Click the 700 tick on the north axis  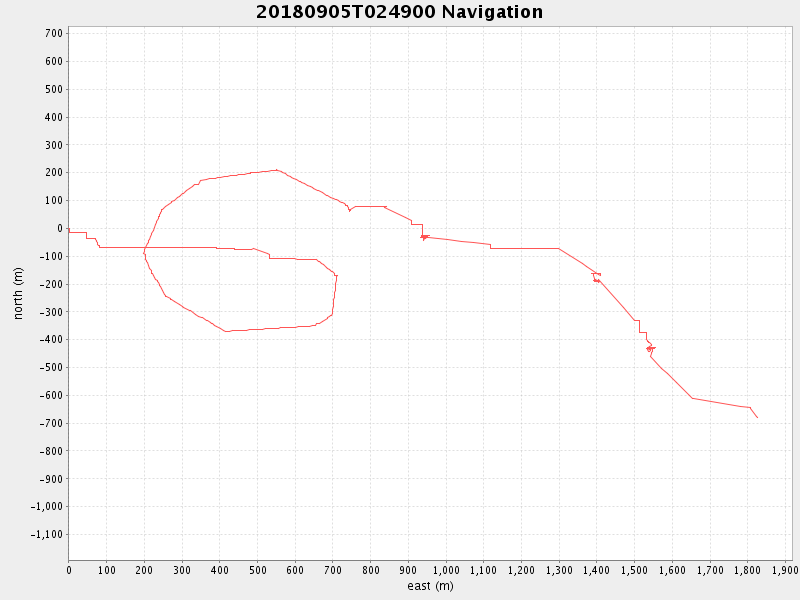pos(52,33)
